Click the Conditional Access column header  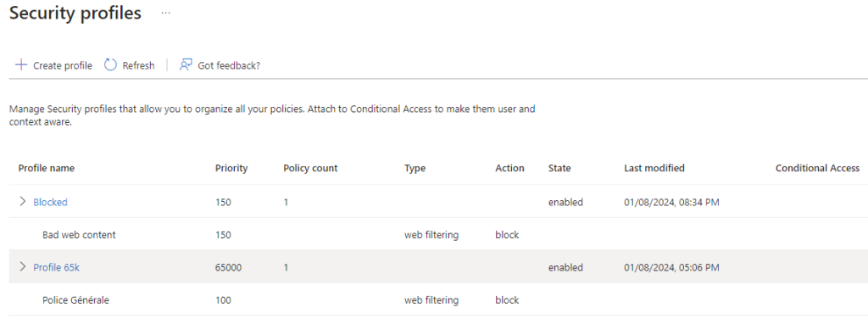coord(818,168)
